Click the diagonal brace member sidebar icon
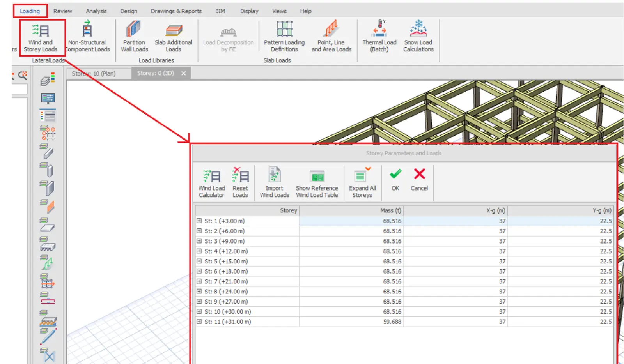 (48, 336)
